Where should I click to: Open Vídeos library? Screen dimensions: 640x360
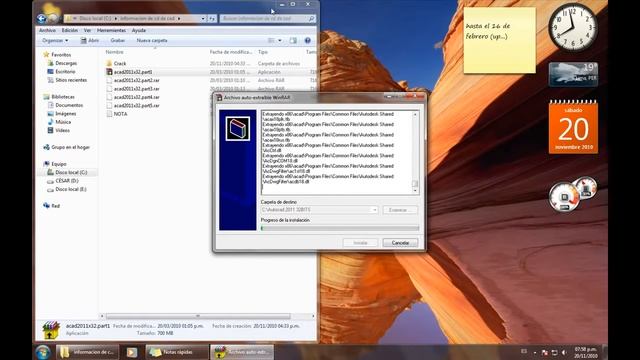tap(62, 130)
